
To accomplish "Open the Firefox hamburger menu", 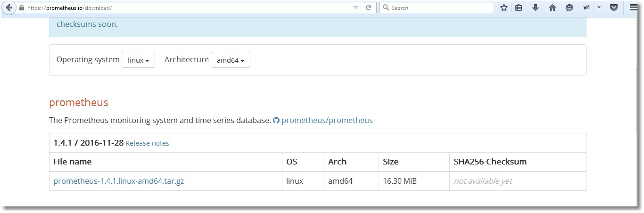I will [634, 8].
